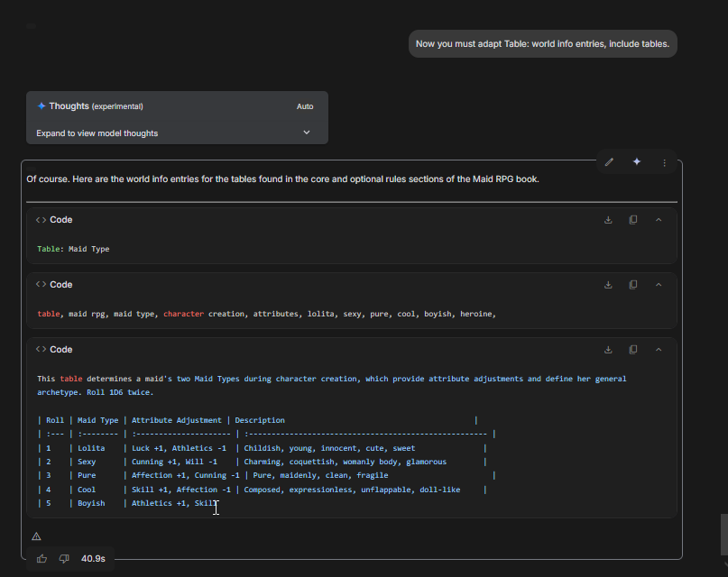Click the 'Skill +1, Affection -1' cell
This screenshot has height=577, width=728.
181,490
